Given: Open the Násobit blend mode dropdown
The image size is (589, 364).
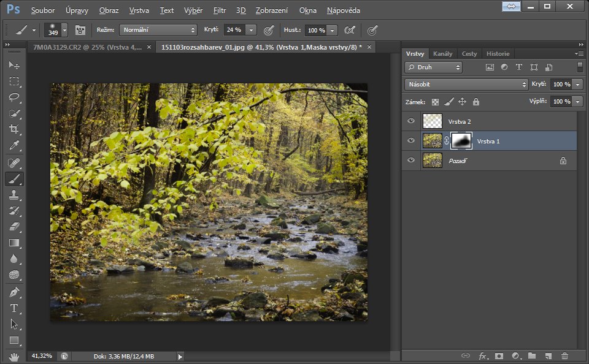Looking at the screenshot, I should coord(466,84).
